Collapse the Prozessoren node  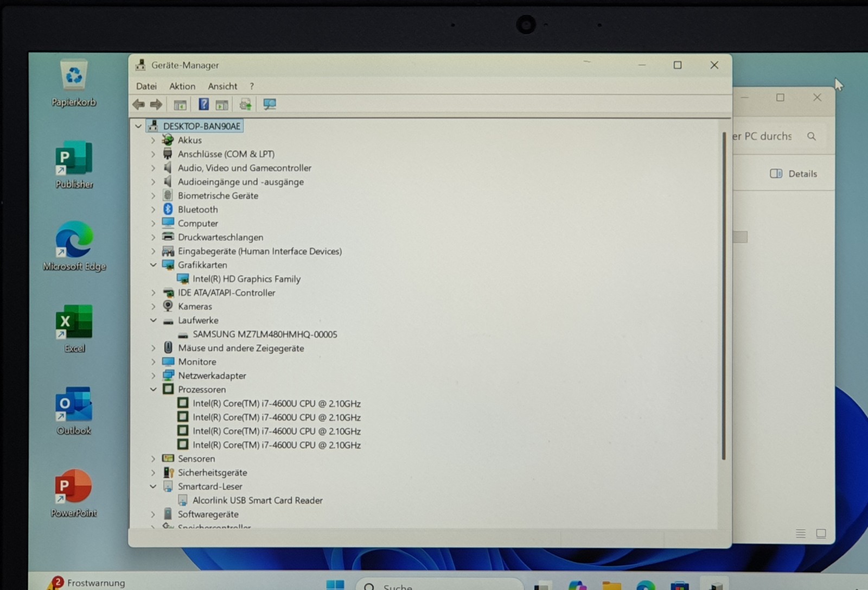pyautogui.click(x=153, y=389)
